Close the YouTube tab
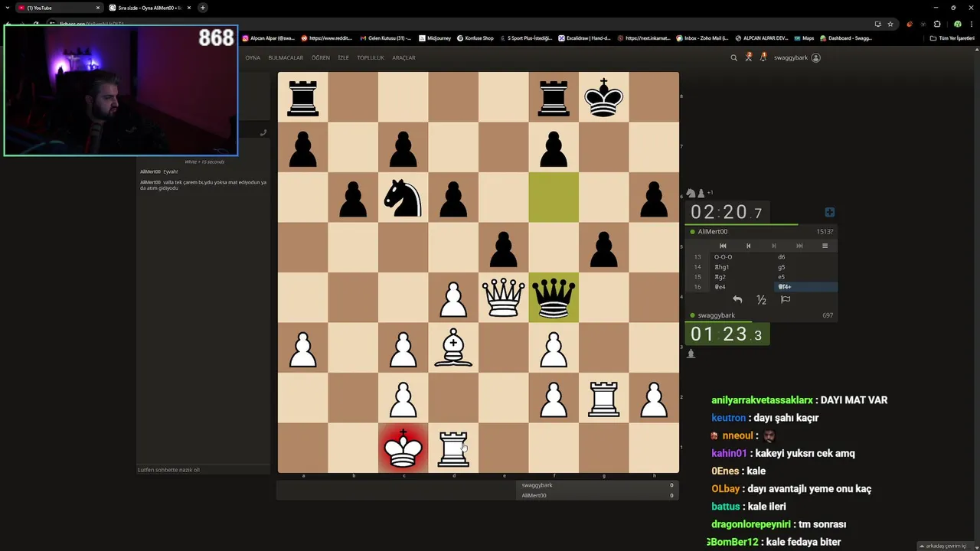The width and height of the screenshot is (980, 551). click(97, 8)
